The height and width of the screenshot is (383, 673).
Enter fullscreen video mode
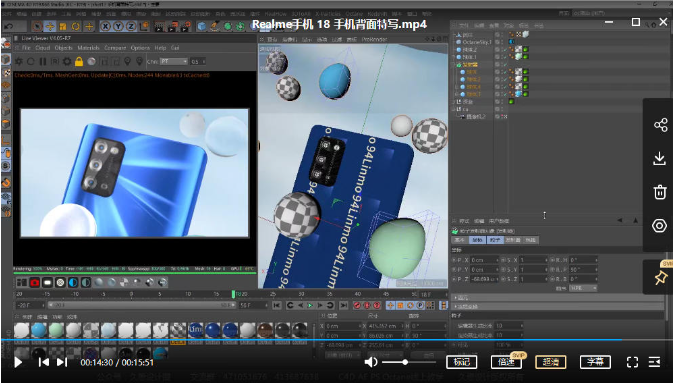point(632,362)
